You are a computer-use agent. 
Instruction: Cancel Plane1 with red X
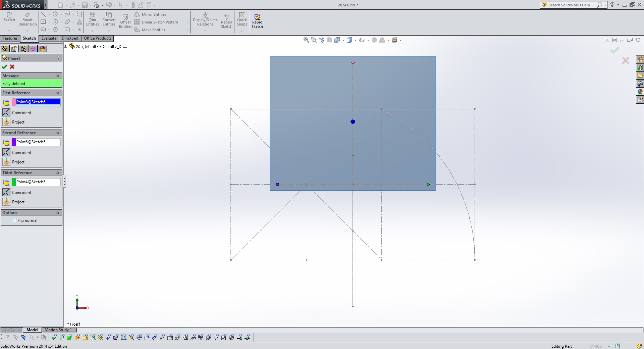pos(12,66)
